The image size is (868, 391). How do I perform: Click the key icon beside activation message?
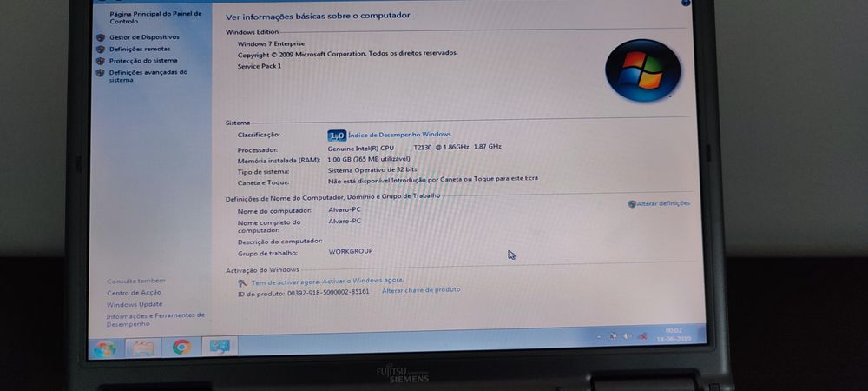tap(242, 282)
